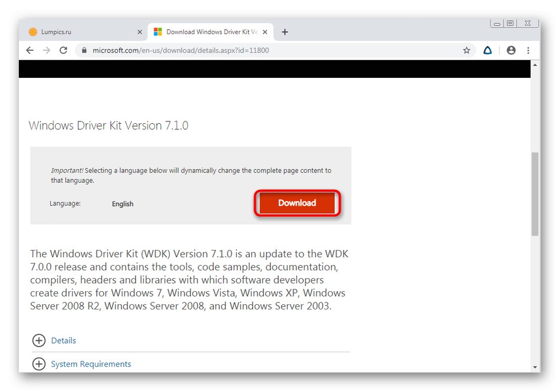This screenshot has height=392, width=560.
Task: Select the English language label
Action: pos(122,203)
